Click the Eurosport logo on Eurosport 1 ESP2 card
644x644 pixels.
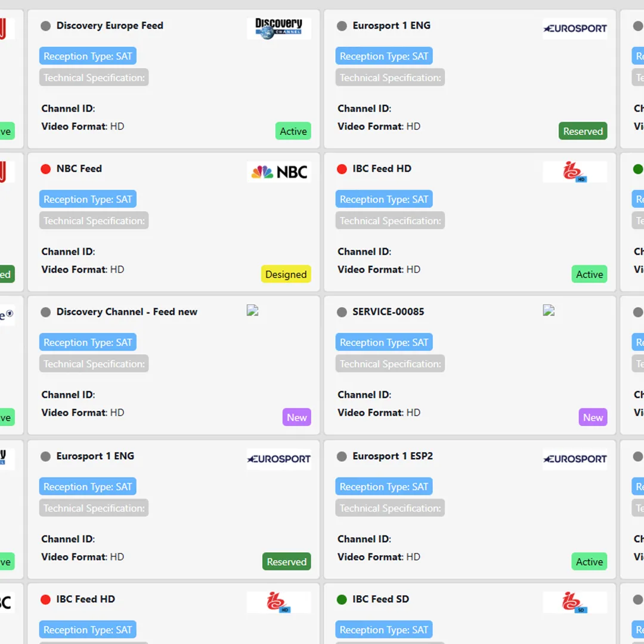(575, 459)
